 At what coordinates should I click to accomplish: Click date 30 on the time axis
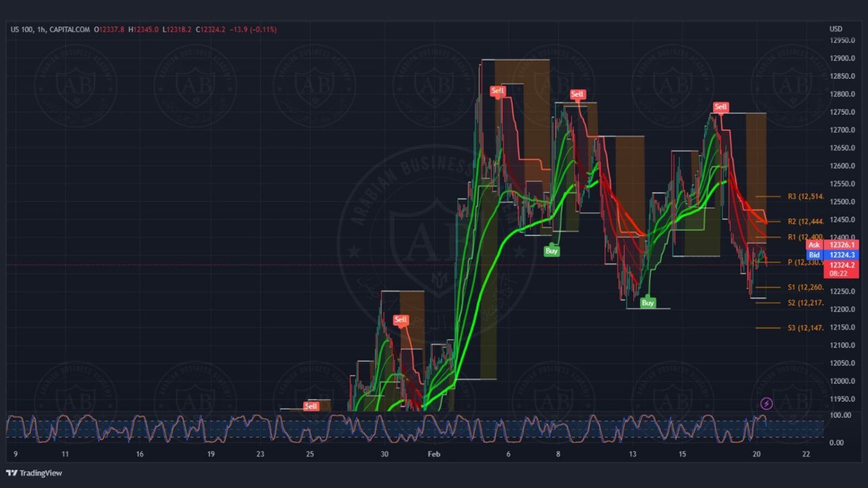point(384,454)
